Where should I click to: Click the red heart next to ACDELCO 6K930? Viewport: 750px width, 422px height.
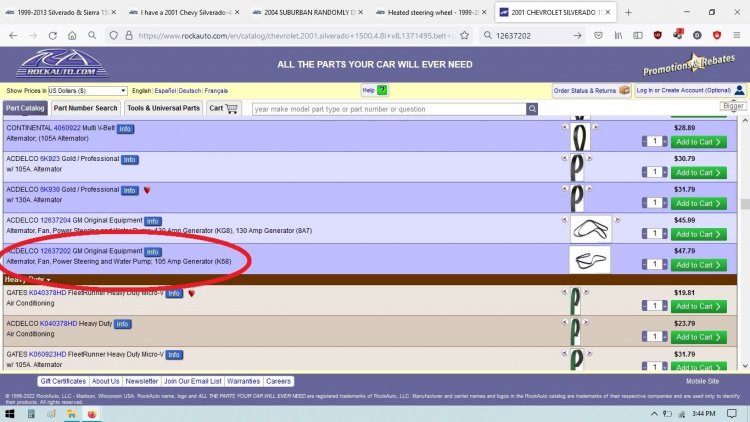point(147,190)
